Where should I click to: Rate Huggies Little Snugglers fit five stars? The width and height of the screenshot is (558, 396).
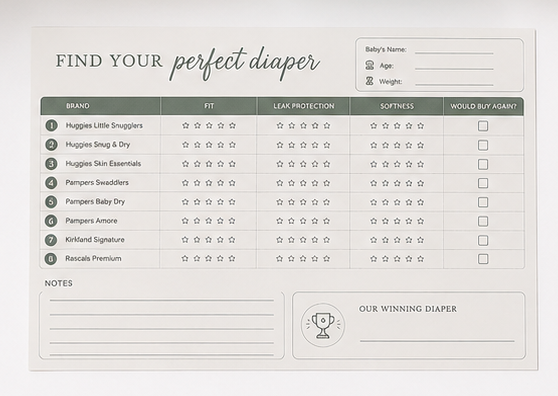click(x=232, y=125)
